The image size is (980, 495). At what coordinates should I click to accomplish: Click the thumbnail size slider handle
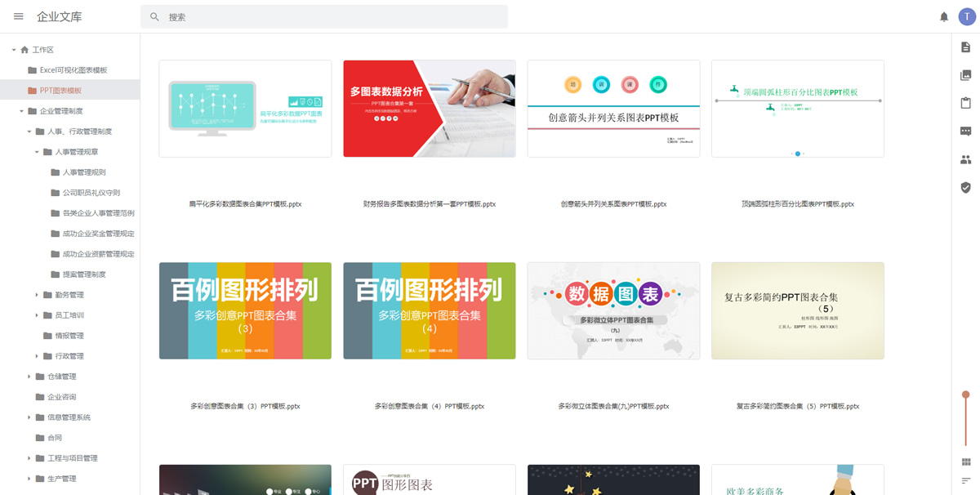(965, 395)
